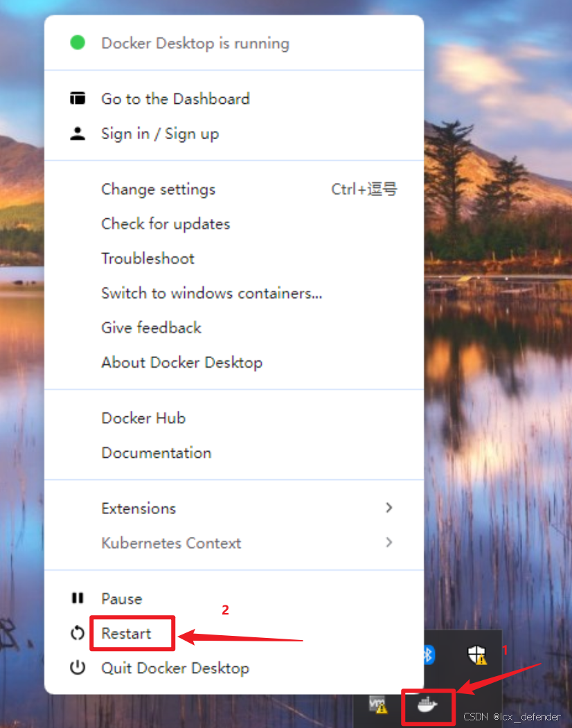Screen dimensions: 572x728
Task: Select Switch to windows containers
Action: [x=212, y=293]
